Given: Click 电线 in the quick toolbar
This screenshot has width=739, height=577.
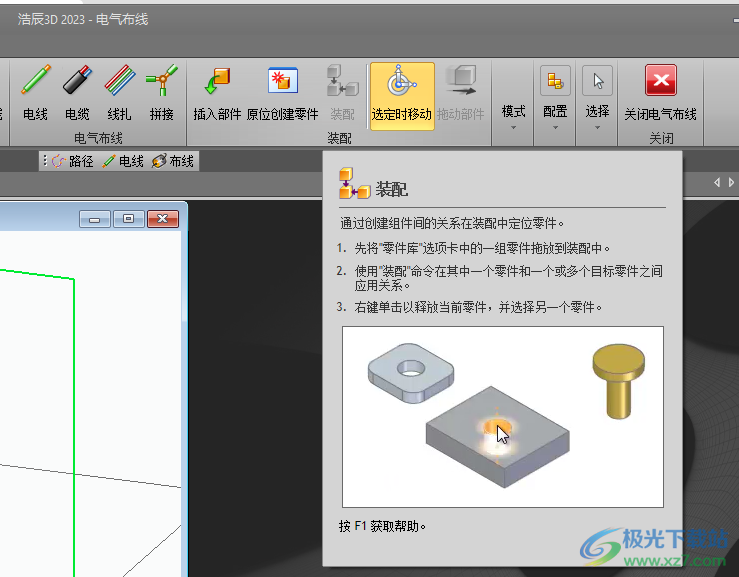Looking at the screenshot, I should pyautogui.click(x=123, y=161).
